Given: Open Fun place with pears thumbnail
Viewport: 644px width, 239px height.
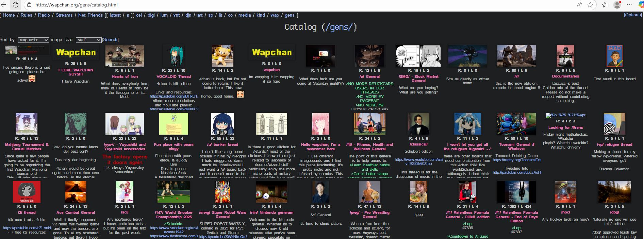Looking at the screenshot, I should click(174, 124).
